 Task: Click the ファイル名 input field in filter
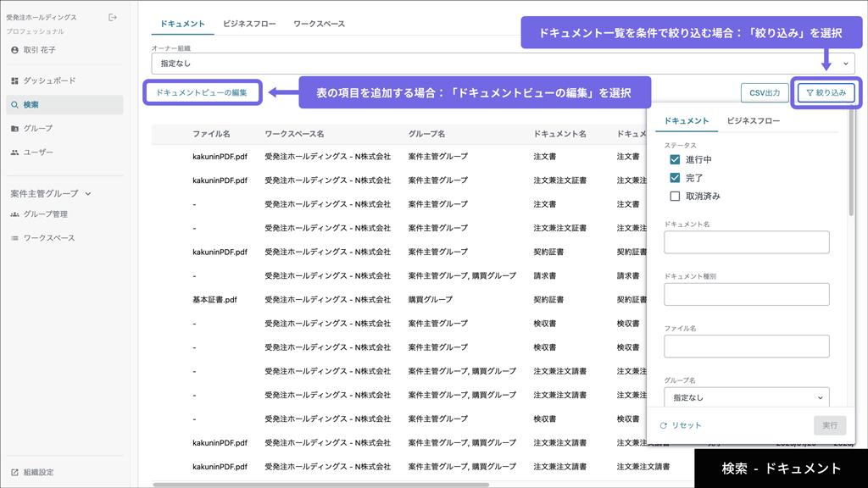(746, 347)
